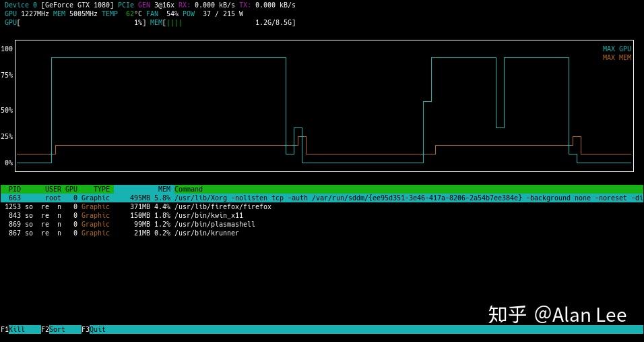Select the /usr/lib/firefox/firefox process row
644x342 pixels.
pos(322,207)
